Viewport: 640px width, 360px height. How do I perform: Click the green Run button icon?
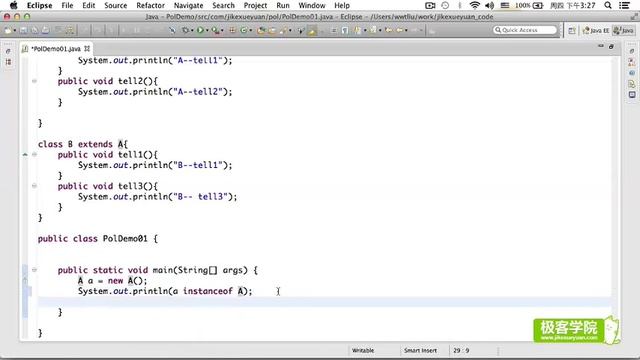pyautogui.click(x=200, y=30)
